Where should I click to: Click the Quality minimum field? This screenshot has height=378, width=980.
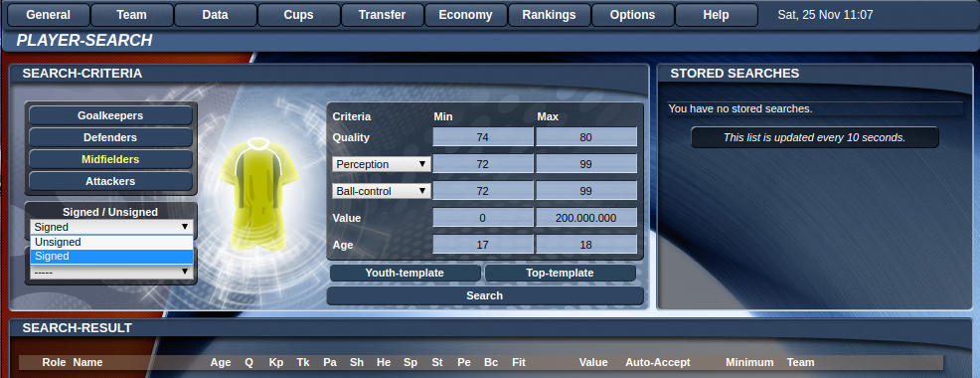[x=482, y=137]
